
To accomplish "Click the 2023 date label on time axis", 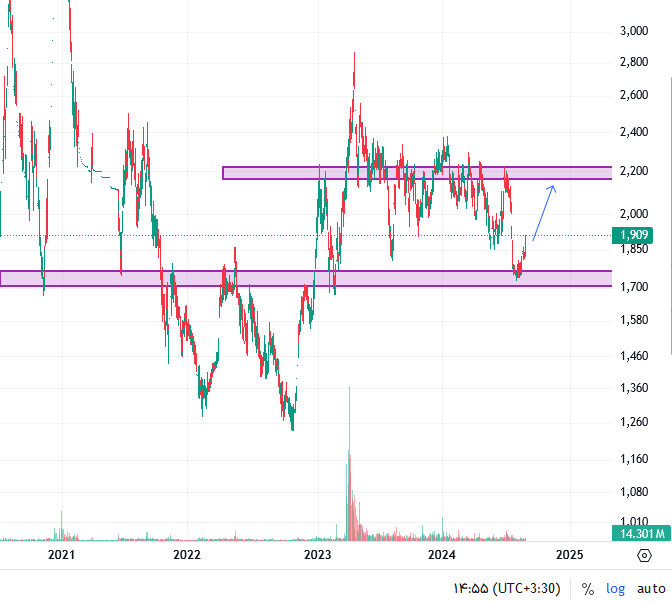I will pos(318,555).
